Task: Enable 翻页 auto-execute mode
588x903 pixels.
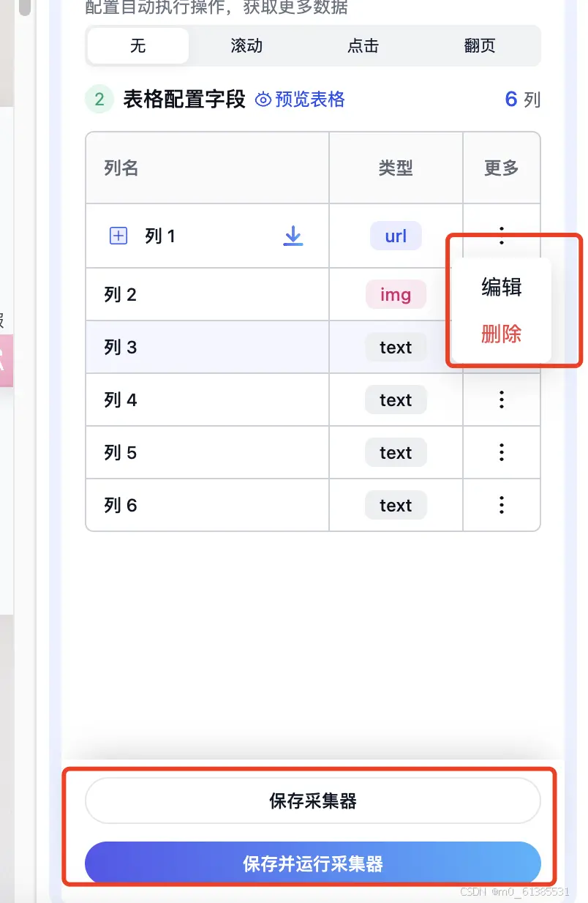Action: click(479, 45)
